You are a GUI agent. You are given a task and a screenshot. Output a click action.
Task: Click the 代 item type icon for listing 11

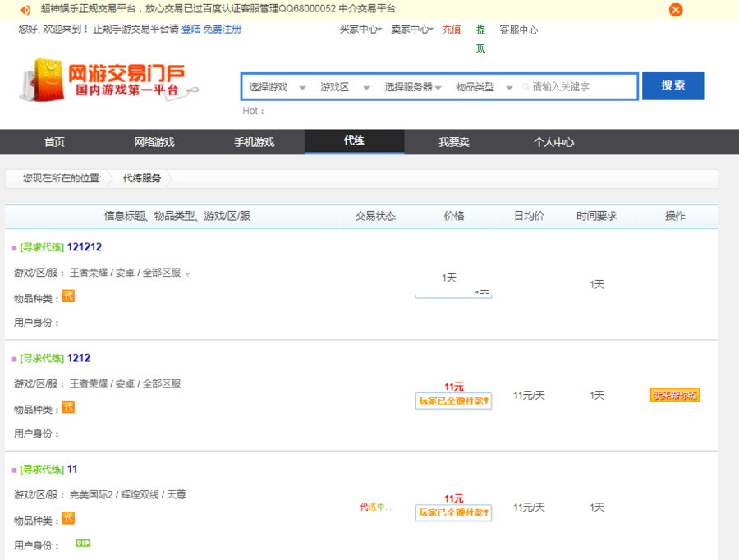pyautogui.click(x=68, y=518)
